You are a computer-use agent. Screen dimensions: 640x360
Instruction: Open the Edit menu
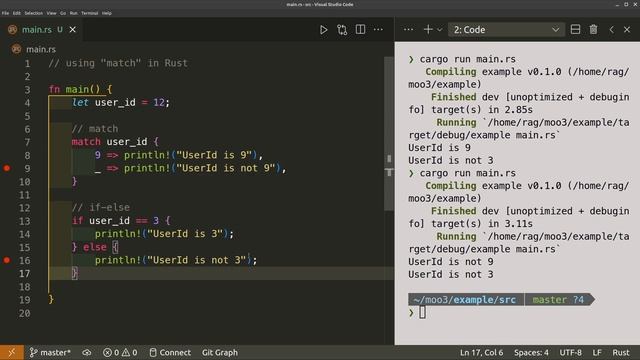pos(16,13)
